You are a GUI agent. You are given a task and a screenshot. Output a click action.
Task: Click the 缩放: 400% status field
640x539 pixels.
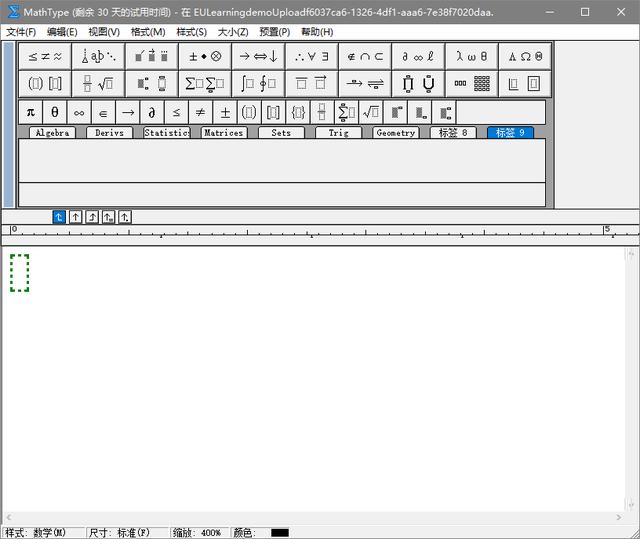[x=200, y=532]
